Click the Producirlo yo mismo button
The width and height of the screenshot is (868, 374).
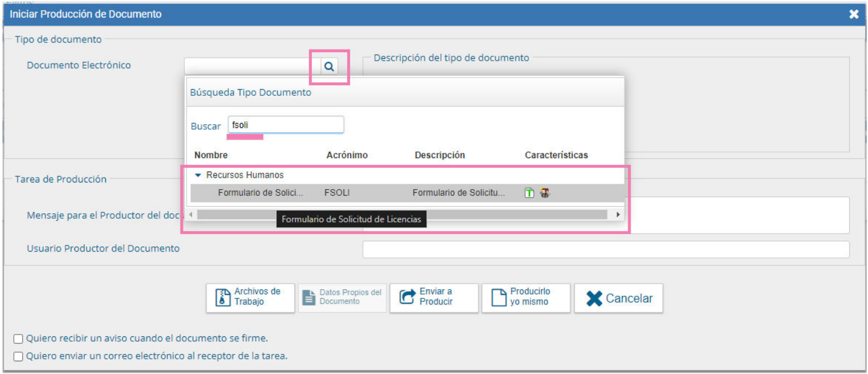coord(526,298)
